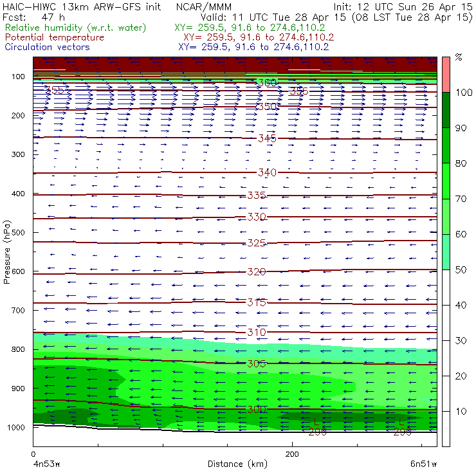Screen dimensions: 476x476
Task: Click the '600' pressure axis tick label
Action: pos(18,271)
